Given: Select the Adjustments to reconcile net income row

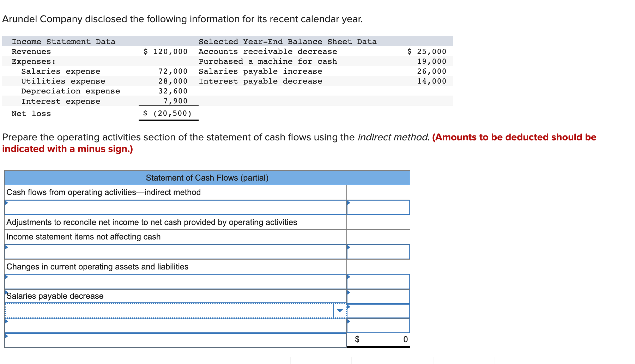Looking at the screenshot, I should 175,222.
